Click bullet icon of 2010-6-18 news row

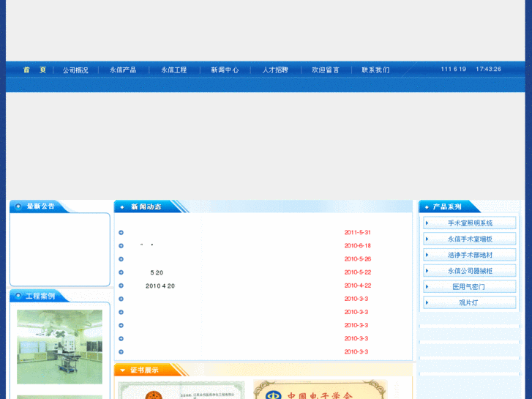coord(121,246)
